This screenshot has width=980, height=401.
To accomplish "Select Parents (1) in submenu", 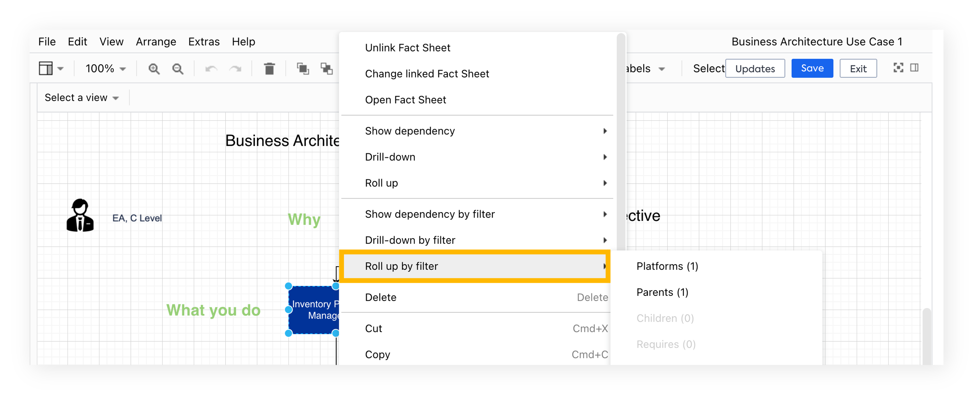I will click(x=716, y=292).
